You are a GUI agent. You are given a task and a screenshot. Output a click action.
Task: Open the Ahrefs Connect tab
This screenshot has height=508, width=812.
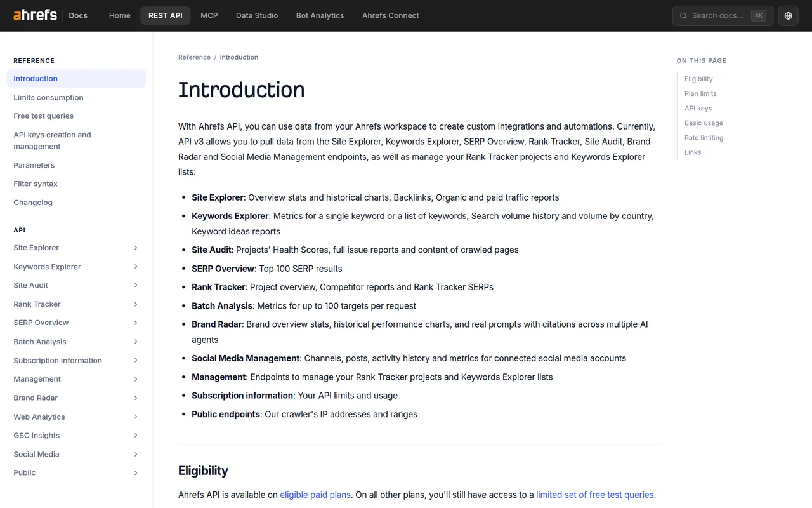pos(391,15)
